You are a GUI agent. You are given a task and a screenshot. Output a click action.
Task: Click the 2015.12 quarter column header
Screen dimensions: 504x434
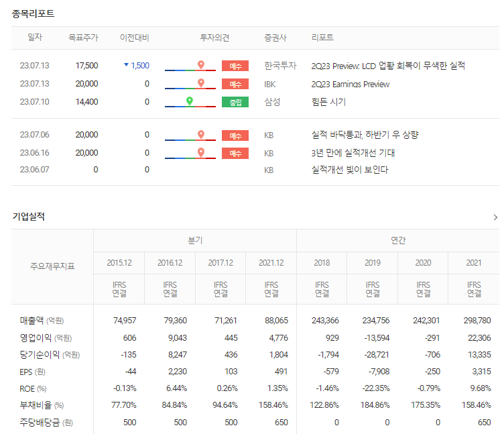pos(119,263)
